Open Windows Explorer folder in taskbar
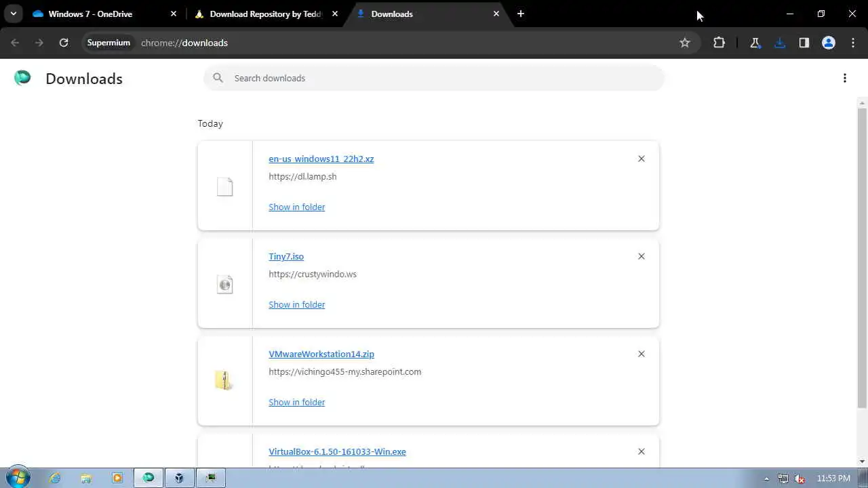Image resolution: width=868 pixels, height=488 pixels. pyautogui.click(x=86, y=478)
